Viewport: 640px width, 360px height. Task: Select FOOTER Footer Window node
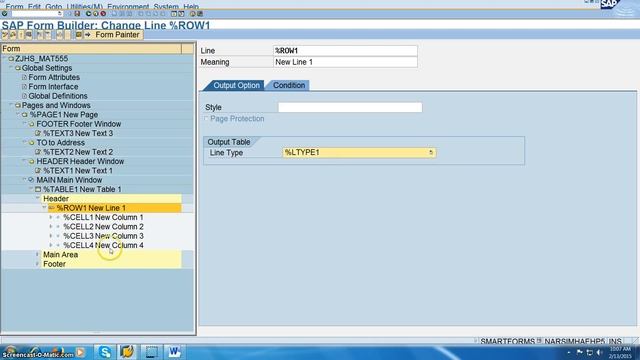[78, 124]
